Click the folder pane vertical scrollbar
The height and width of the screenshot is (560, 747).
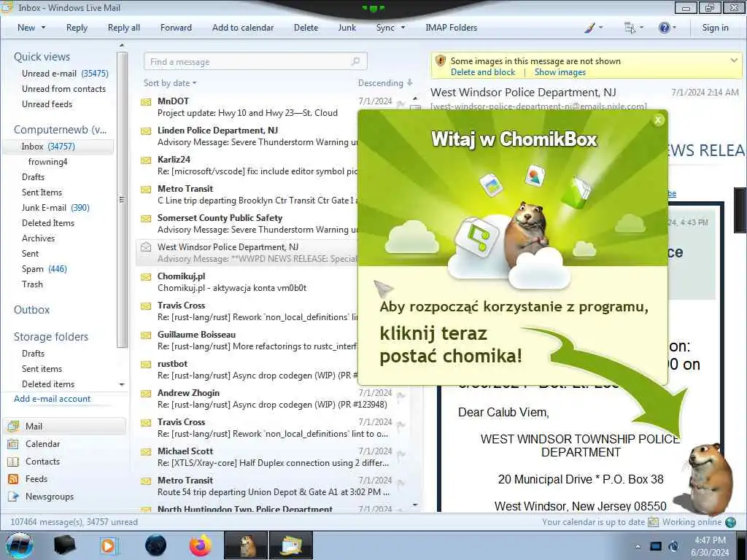[x=122, y=200]
